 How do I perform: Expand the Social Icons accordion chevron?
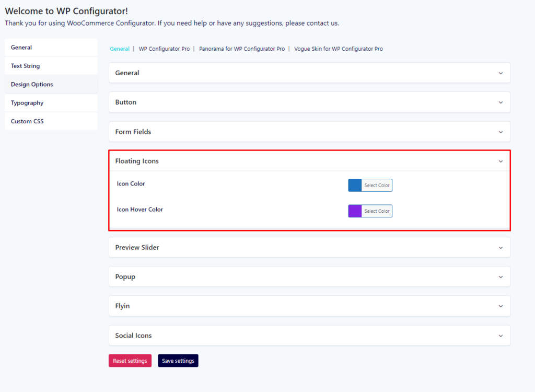(501, 336)
